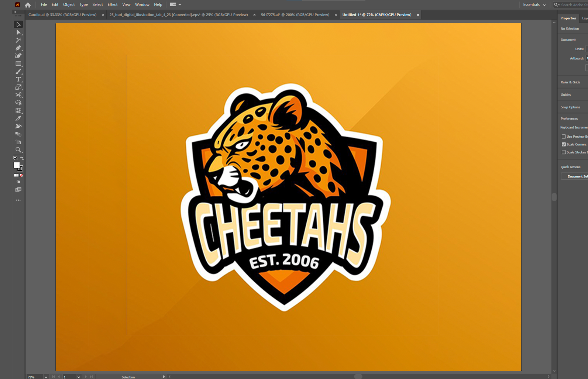Go to next artboard arrow

[x=86, y=377]
